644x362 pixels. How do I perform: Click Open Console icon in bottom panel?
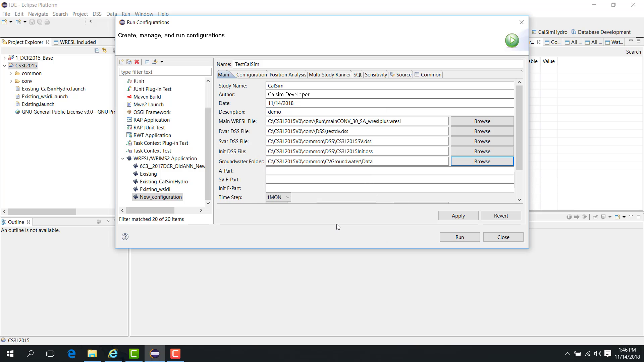[617, 217]
